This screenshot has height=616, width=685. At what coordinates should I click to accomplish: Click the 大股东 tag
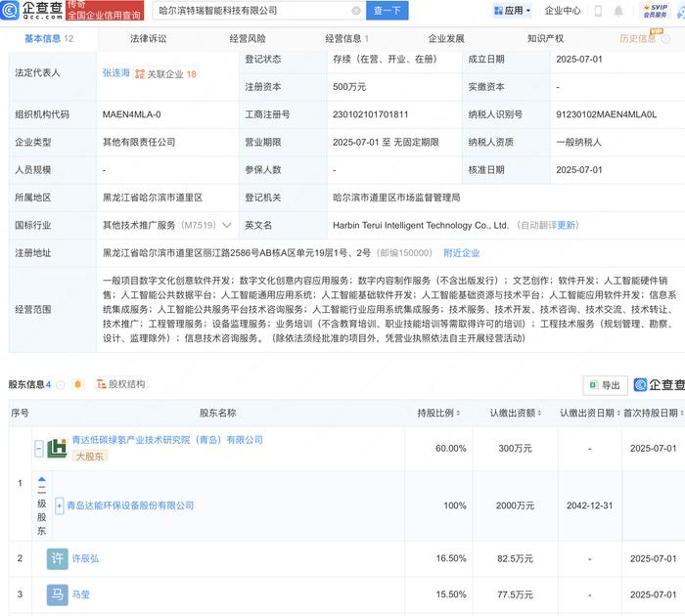point(90,456)
